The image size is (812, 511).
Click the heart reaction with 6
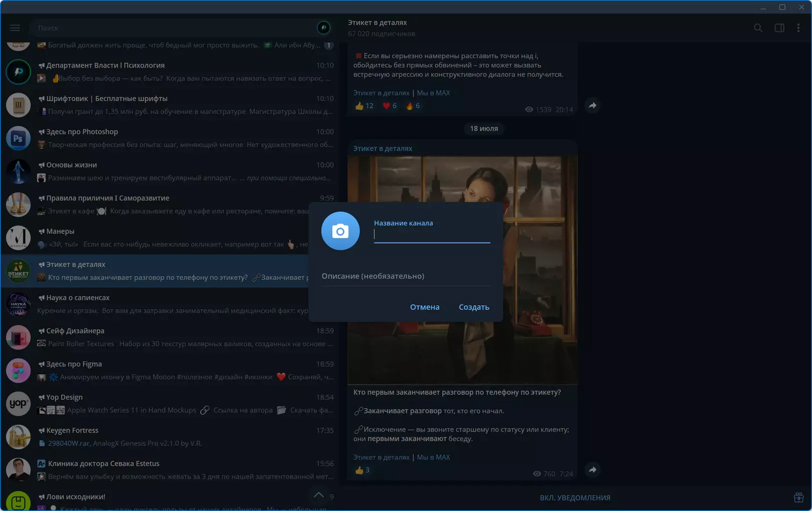389,106
